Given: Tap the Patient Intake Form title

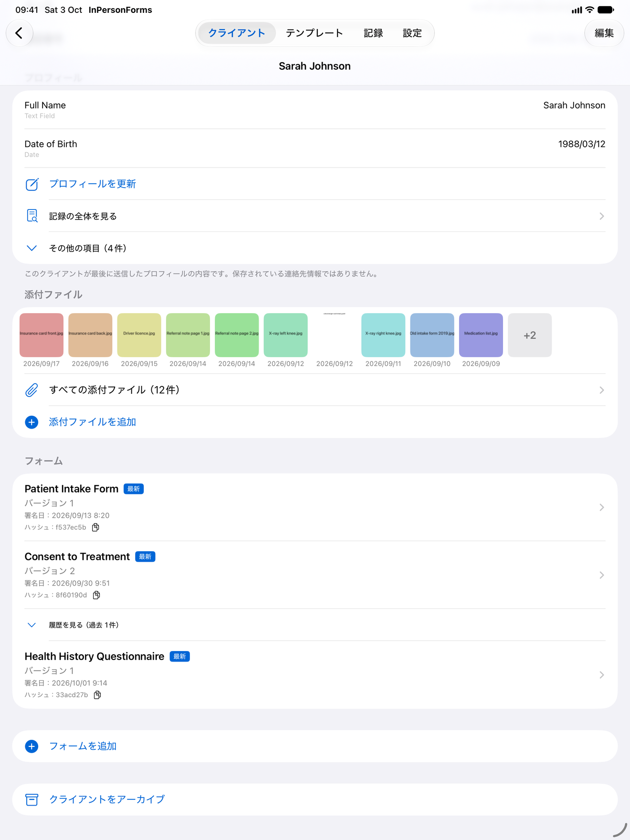Looking at the screenshot, I should click(72, 489).
